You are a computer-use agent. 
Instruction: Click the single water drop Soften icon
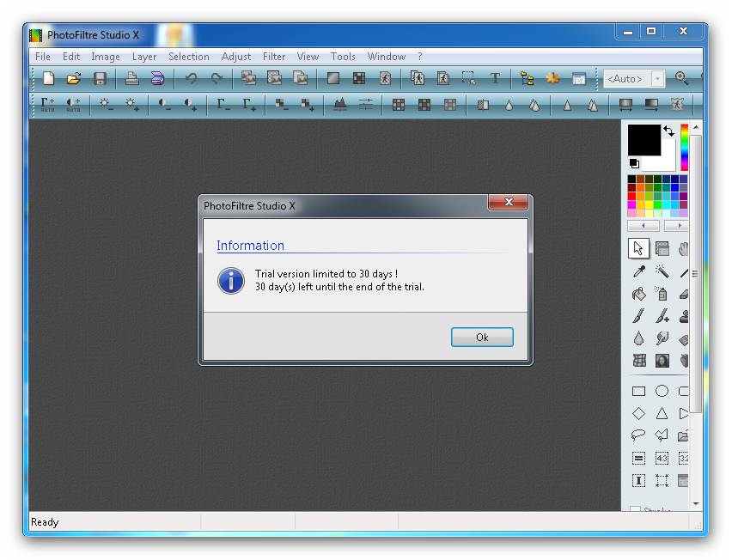pyautogui.click(x=509, y=105)
